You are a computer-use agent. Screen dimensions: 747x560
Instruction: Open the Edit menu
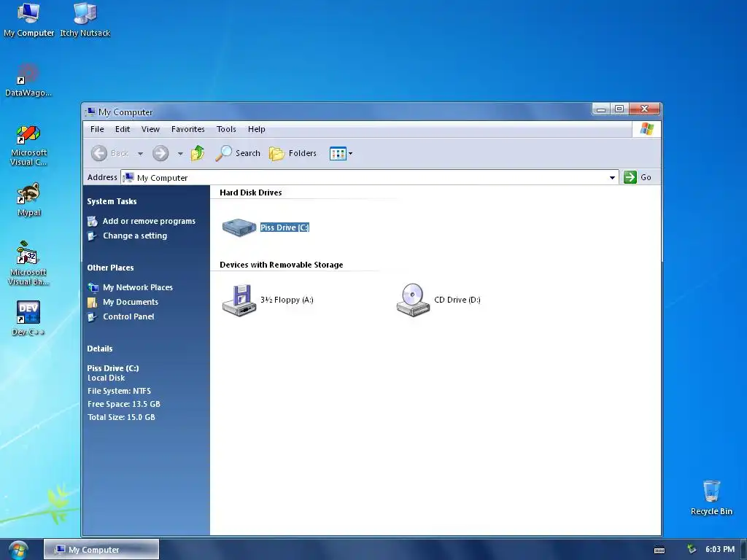tap(123, 129)
